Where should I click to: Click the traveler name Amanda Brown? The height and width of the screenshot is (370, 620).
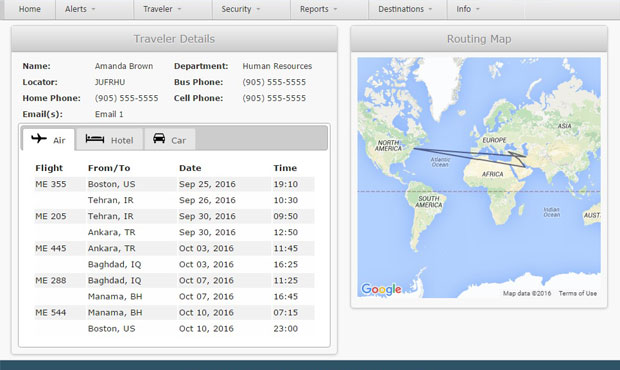click(124, 66)
